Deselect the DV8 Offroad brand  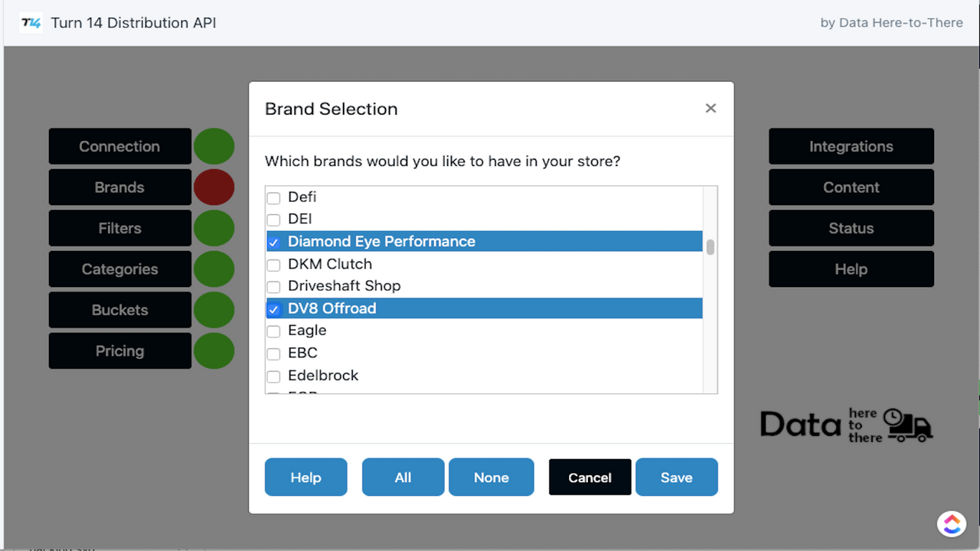[273, 309]
